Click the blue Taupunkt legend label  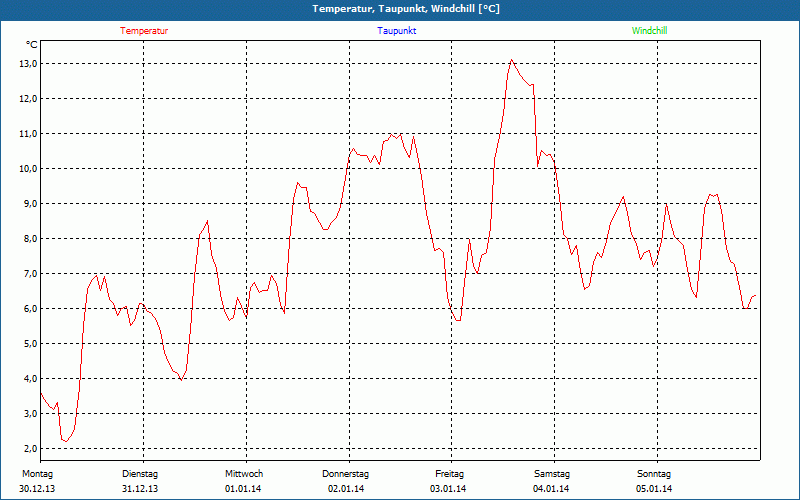point(397,31)
